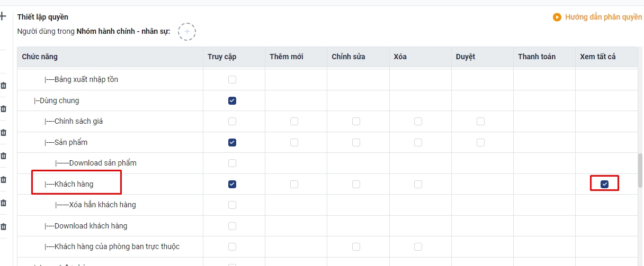Screen dimensions: 644x266
Task: Click the Chức năng column header
Action: click(40, 57)
